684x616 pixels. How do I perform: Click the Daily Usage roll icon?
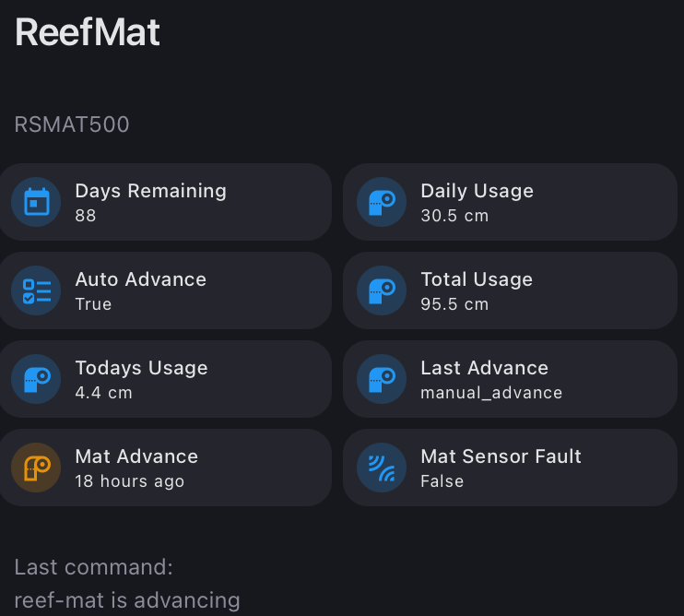tap(382, 202)
